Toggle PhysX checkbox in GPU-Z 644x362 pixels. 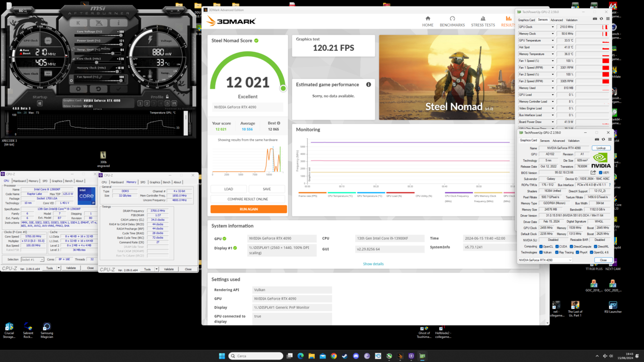coord(578,252)
